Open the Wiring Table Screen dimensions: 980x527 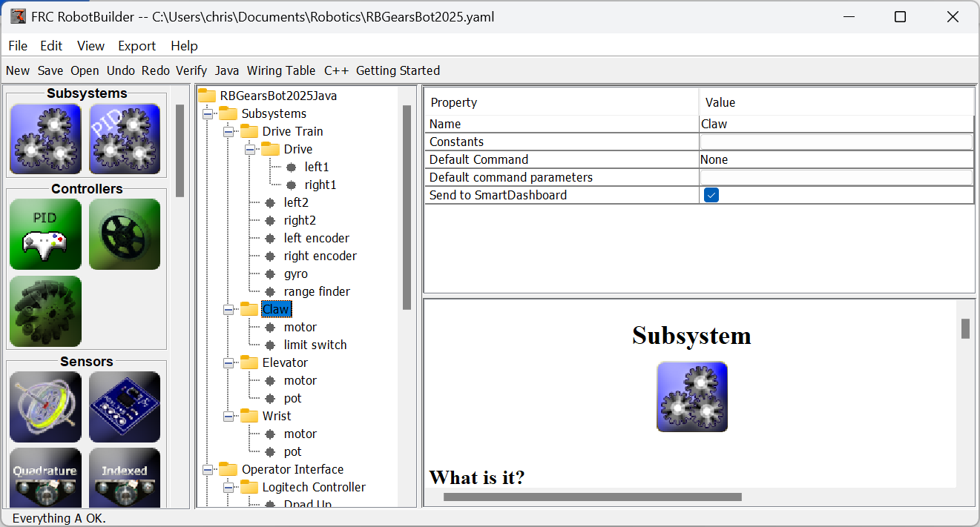[281, 70]
